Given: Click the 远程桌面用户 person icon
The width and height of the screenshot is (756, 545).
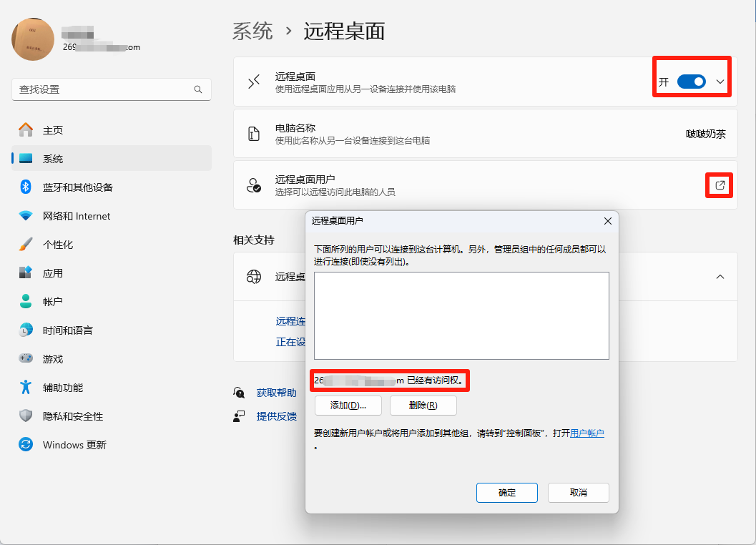Looking at the screenshot, I should point(254,185).
